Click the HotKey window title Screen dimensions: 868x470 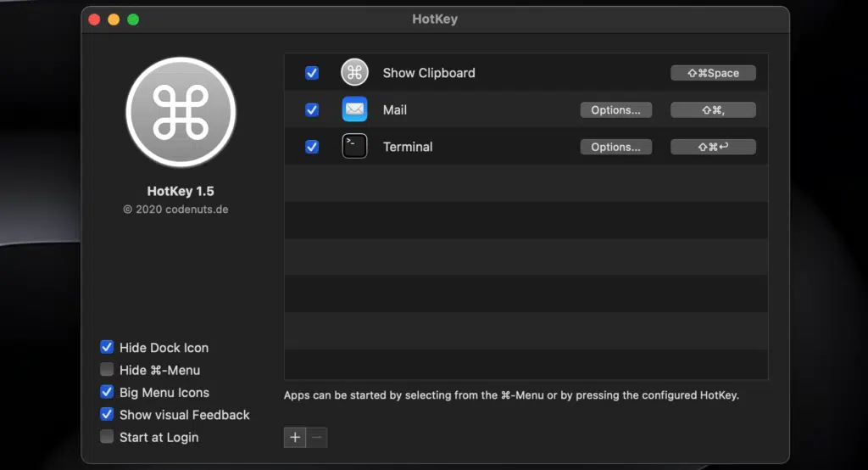click(x=435, y=19)
